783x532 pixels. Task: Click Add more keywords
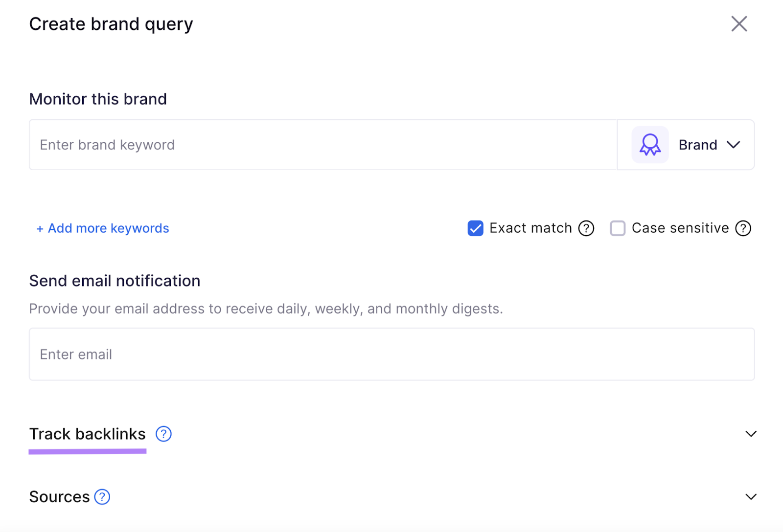click(x=102, y=228)
